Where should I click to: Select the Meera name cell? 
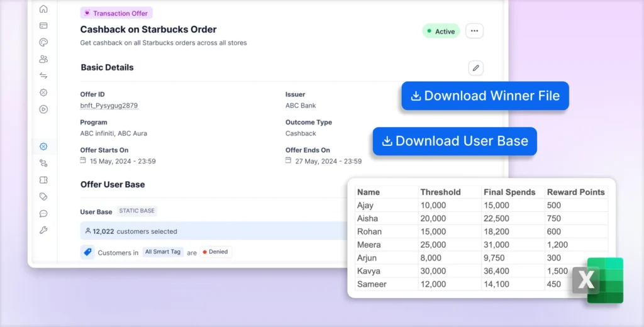point(387,245)
